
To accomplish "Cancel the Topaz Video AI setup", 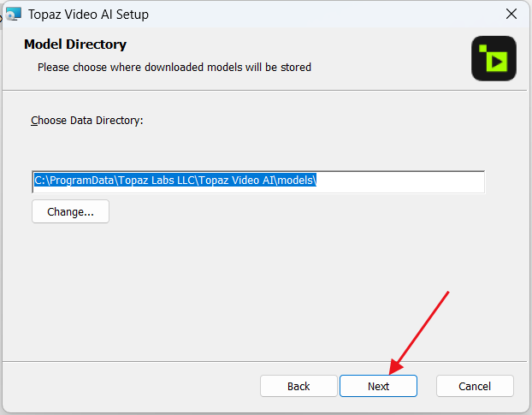I will click(x=475, y=386).
